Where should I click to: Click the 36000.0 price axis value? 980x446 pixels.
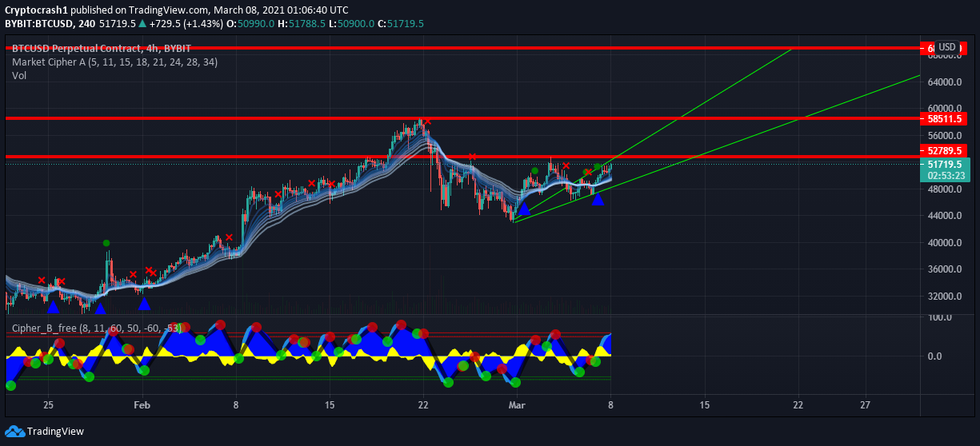[x=944, y=269]
